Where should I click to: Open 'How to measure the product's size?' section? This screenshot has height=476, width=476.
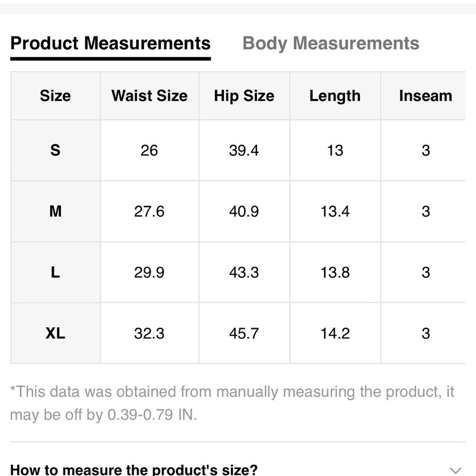(134, 470)
